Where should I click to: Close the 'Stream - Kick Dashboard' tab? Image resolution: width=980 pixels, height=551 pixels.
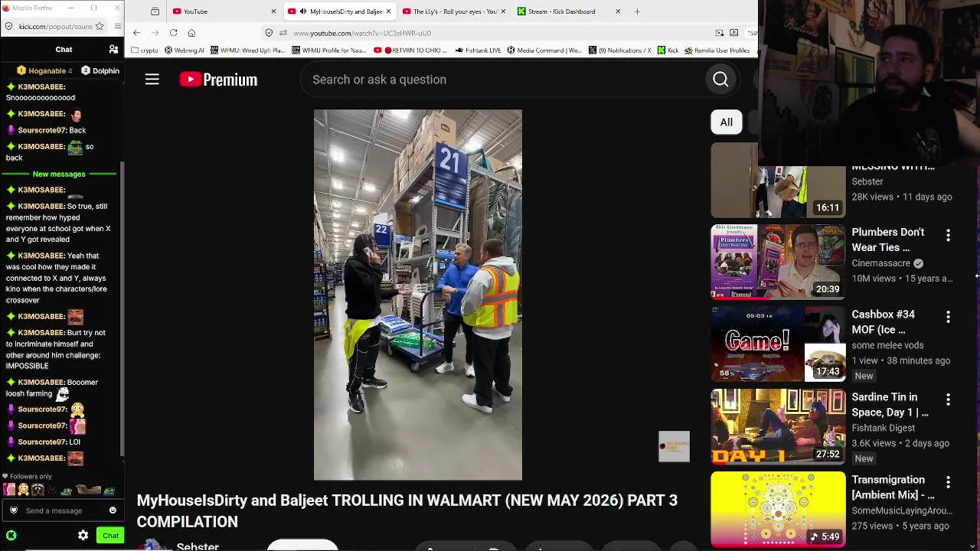pos(618,11)
